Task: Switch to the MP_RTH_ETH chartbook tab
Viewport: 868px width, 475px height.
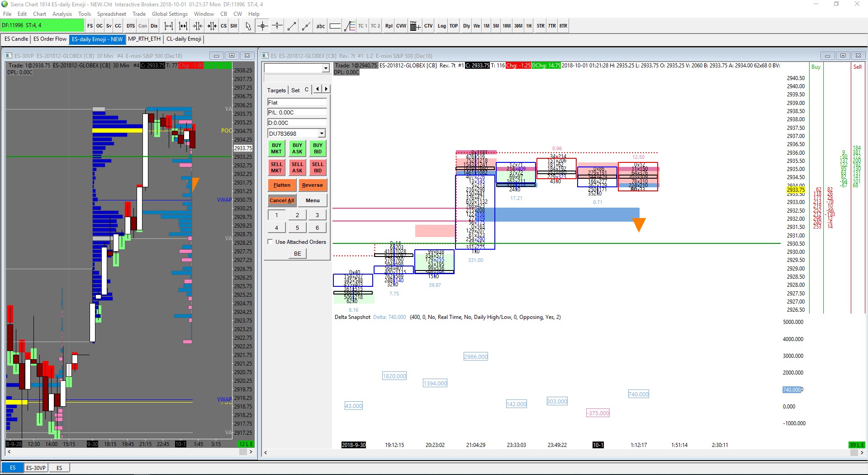Action: (x=144, y=39)
